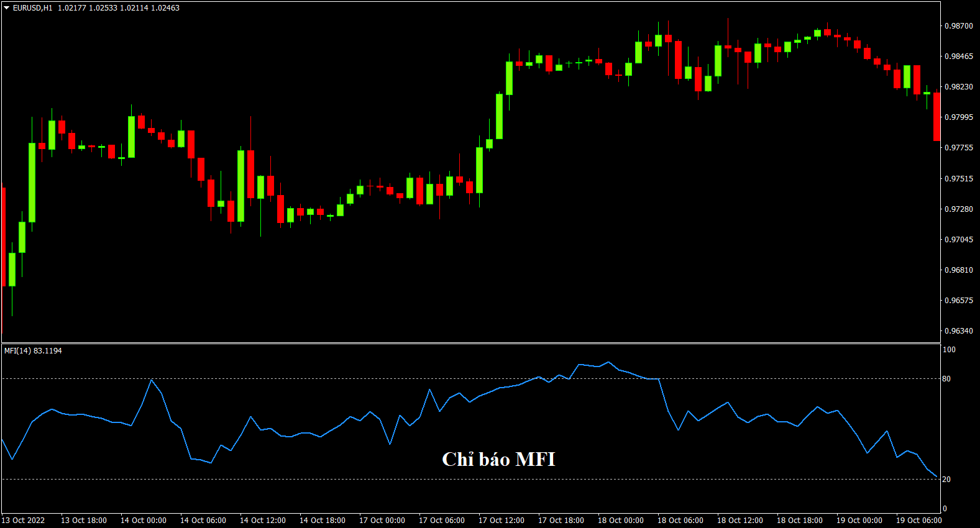Click the 18 Oct 06:00 time label
The image size is (980, 528).
(680, 521)
